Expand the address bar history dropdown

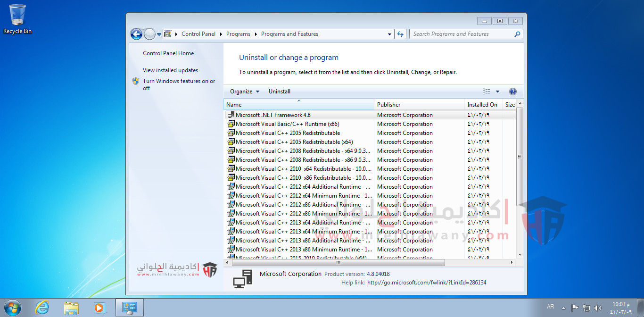(x=389, y=34)
